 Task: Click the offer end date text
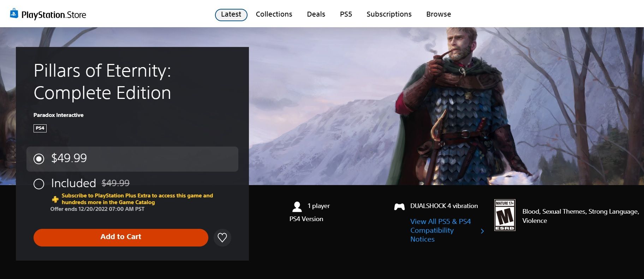pyautogui.click(x=97, y=209)
